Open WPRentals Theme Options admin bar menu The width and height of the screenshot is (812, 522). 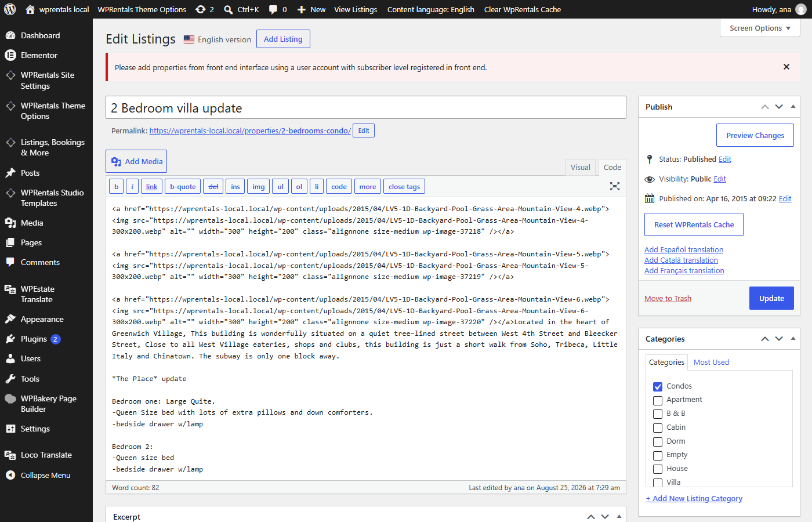point(142,9)
